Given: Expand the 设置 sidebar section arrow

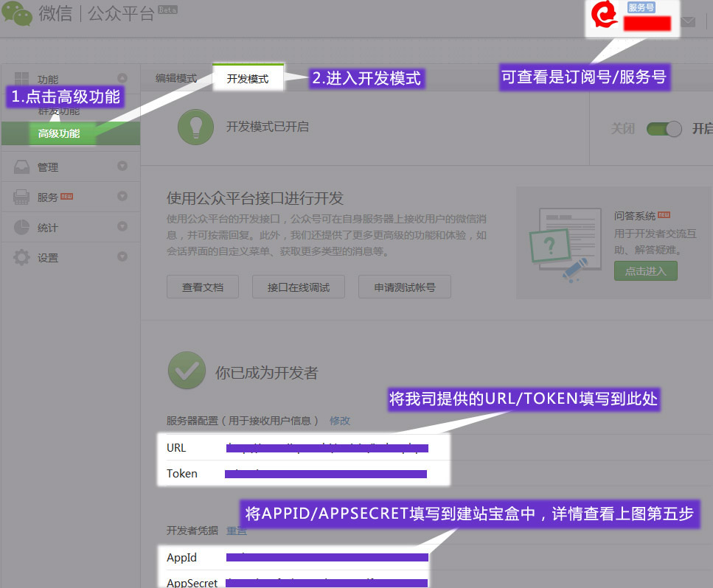Looking at the screenshot, I should coord(122,257).
